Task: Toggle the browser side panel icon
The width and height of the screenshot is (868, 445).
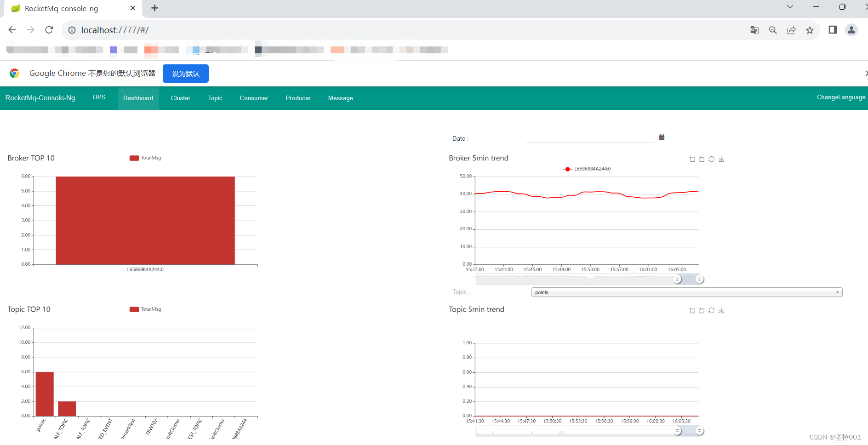Action: (x=833, y=30)
